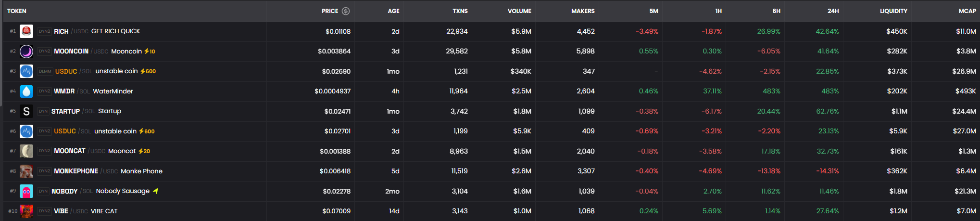Image resolution: width=980 pixels, height=221 pixels.
Task: Click the Mooncoin boost lightning 10 badge
Action: tap(150, 51)
